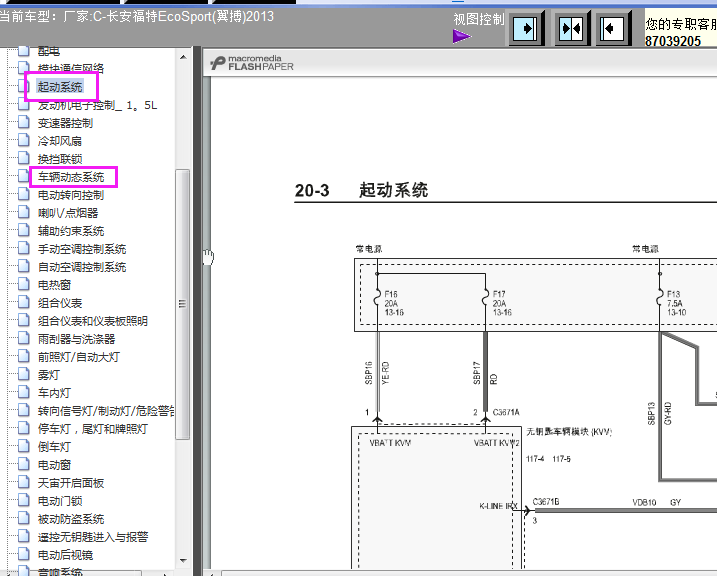Click the VDB10 GY wire label
The width and height of the screenshot is (717, 576).
pos(657,502)
